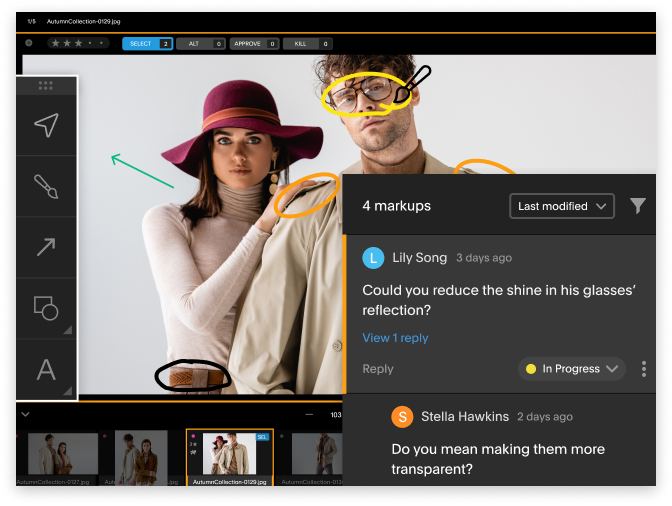Click Reply under Lily Song's comment
Viewport: 672px width, 506px height.
378,369
